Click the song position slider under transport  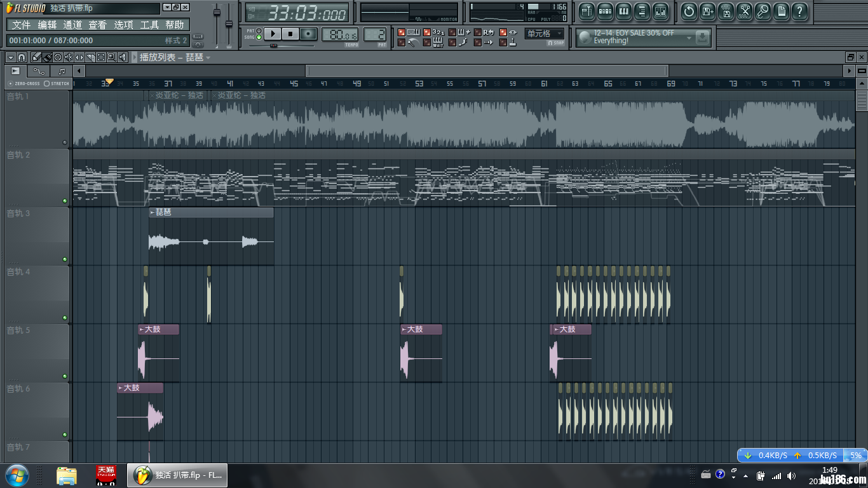pyautogui.click(x=273, y=46)
